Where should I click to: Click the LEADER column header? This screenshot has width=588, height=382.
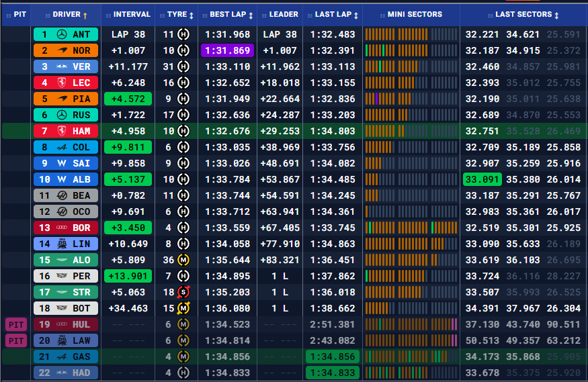coord(280,15)
